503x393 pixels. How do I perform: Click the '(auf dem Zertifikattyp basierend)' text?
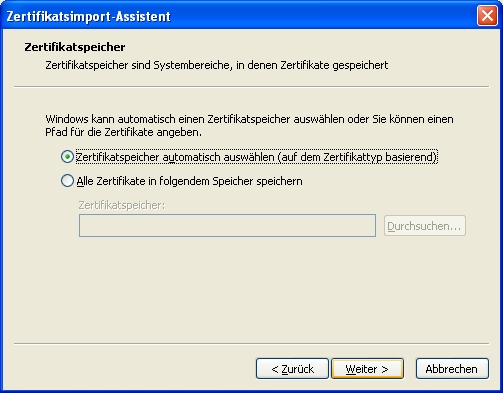(358, 157)
